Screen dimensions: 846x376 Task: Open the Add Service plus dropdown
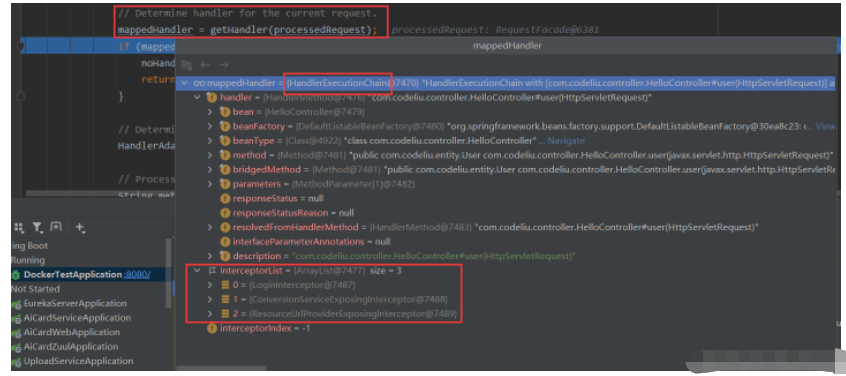[x=80, y=228]
